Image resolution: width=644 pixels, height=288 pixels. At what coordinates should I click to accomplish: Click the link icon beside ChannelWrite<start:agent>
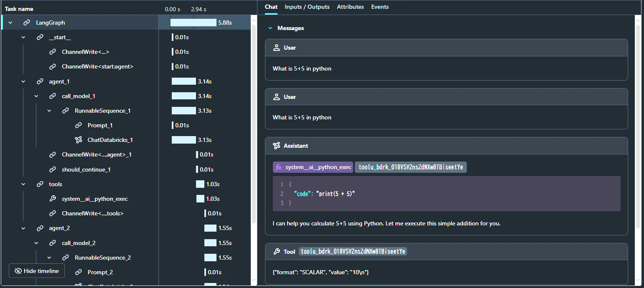click(53, 66)
